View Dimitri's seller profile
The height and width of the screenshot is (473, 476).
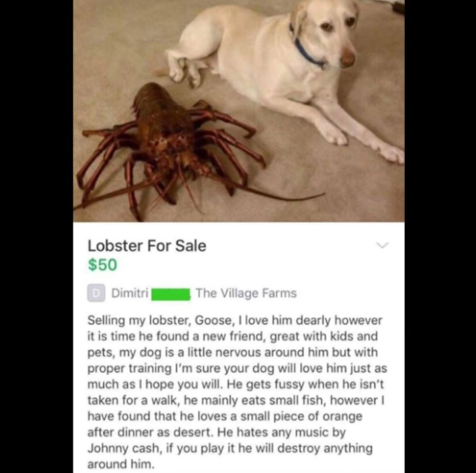[130, 293]
